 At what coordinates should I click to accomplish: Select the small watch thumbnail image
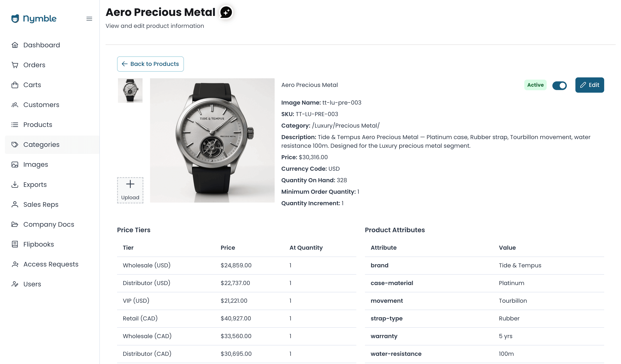point(130,90)
